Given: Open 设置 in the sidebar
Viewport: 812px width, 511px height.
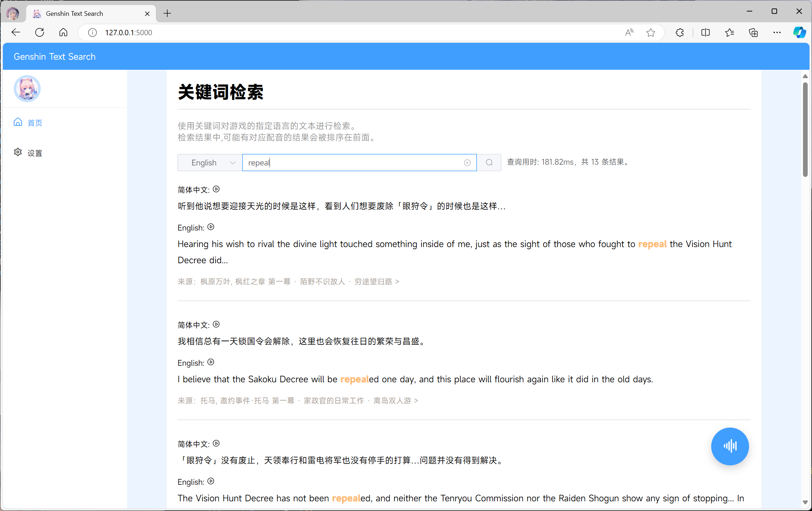Looking at the screenshot, I should tap(35, 153).
